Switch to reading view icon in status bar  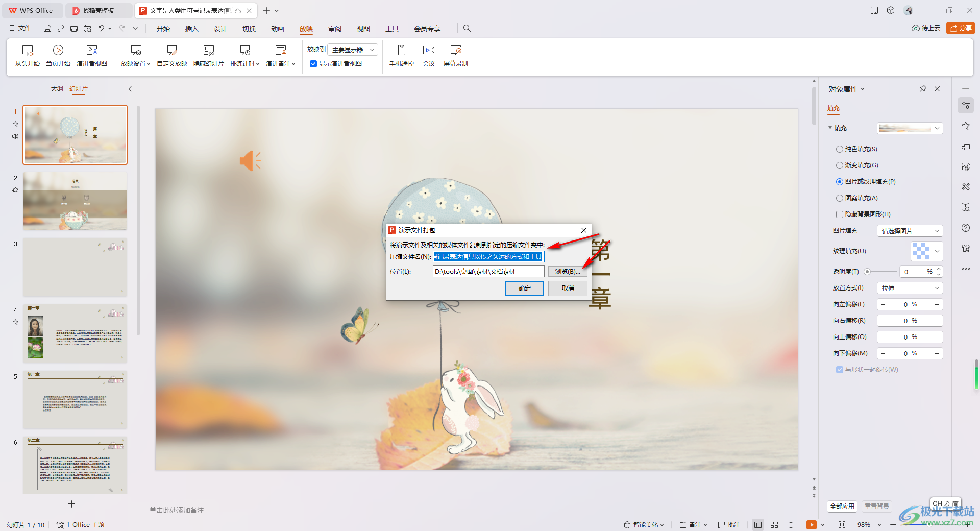(x=791, y=525)
